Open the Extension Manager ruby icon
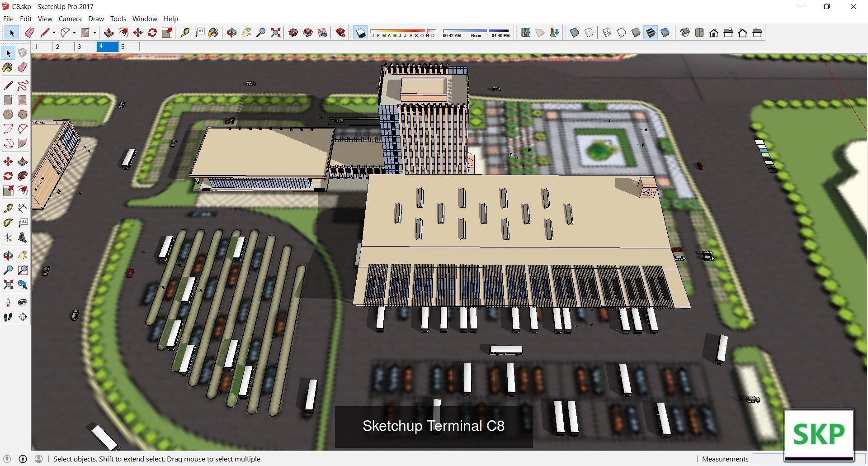The image size is (868, 466). (340, 33)
